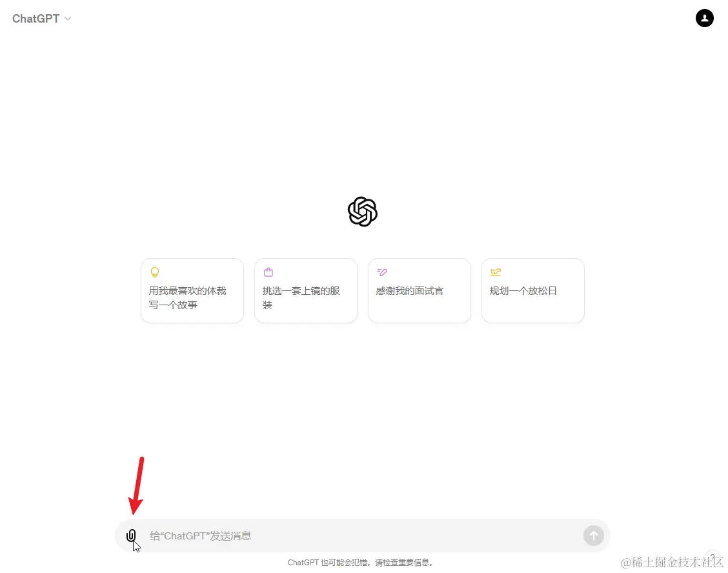Click the shopping bag icon on outfit card
This screenshot has height=573, width=728.
coord(268,272)
